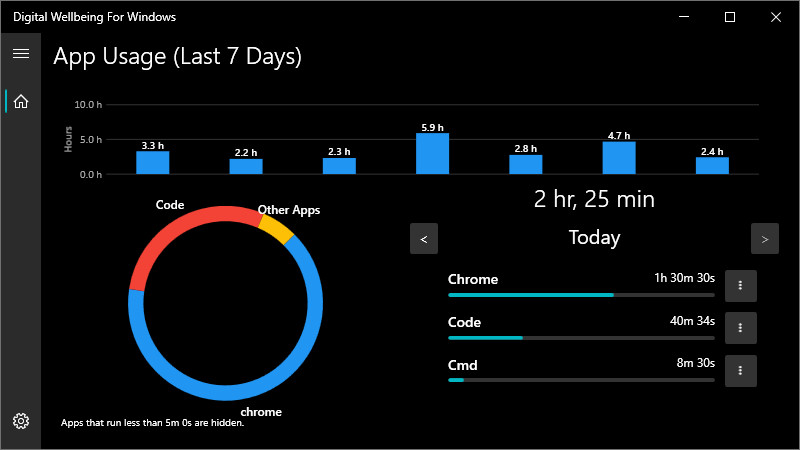Go to the next day
The height and width of the screenshot is (450, 800).
coord(765,239)
